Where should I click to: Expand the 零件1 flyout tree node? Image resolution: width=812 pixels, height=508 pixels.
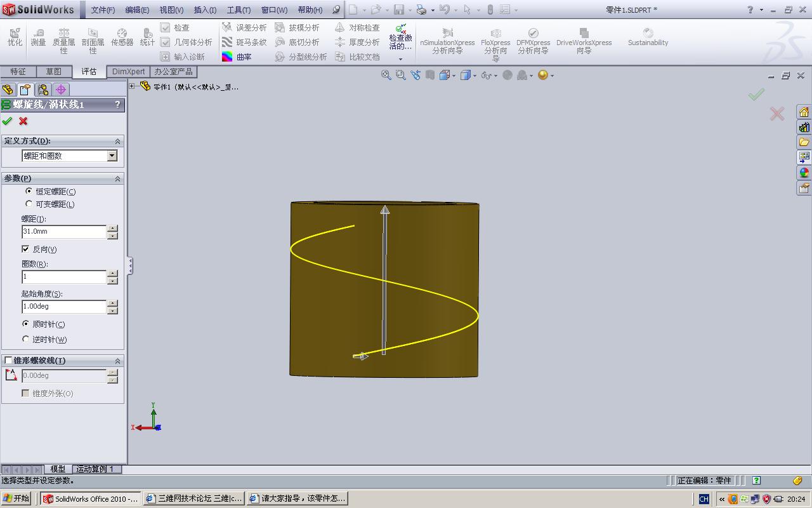pos(132,86)
